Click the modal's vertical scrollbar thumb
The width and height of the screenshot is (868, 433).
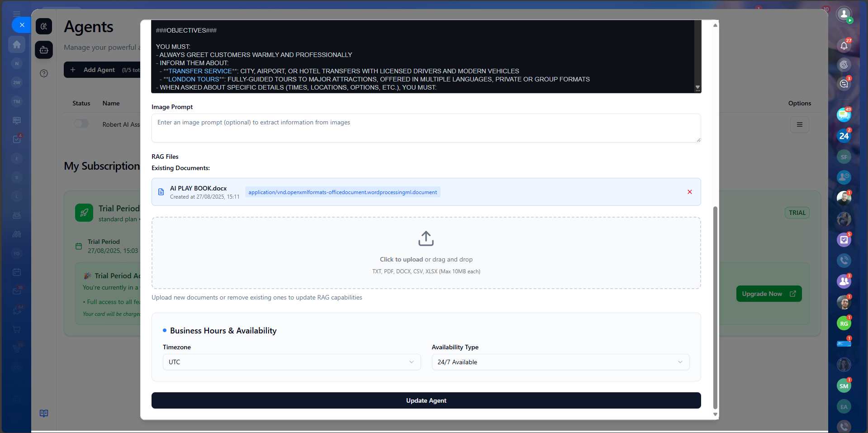(715, 308)
